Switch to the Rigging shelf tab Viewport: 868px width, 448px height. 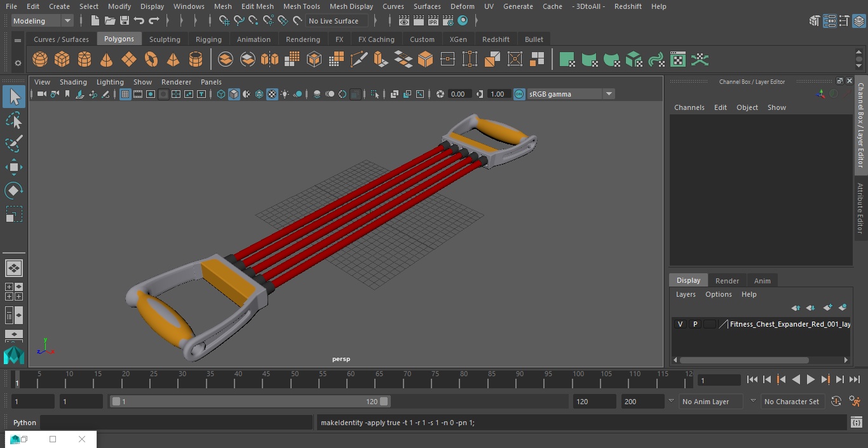click(x=208, y=39)
